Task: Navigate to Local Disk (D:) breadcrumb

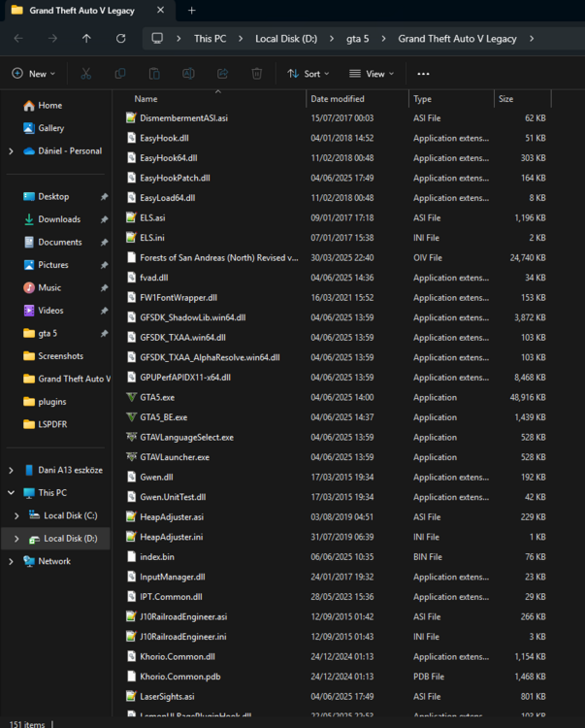Action: pos(286,39)
